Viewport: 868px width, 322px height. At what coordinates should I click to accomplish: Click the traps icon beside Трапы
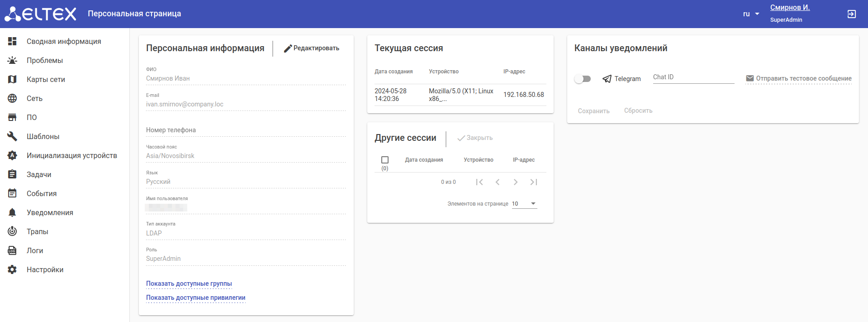pyautogui.click(x=12, y=231)
